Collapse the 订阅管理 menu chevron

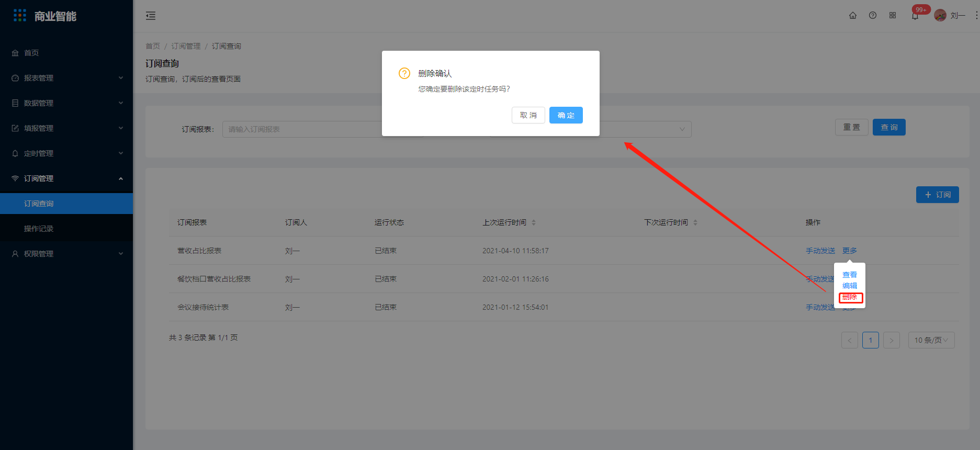point(121,178)
